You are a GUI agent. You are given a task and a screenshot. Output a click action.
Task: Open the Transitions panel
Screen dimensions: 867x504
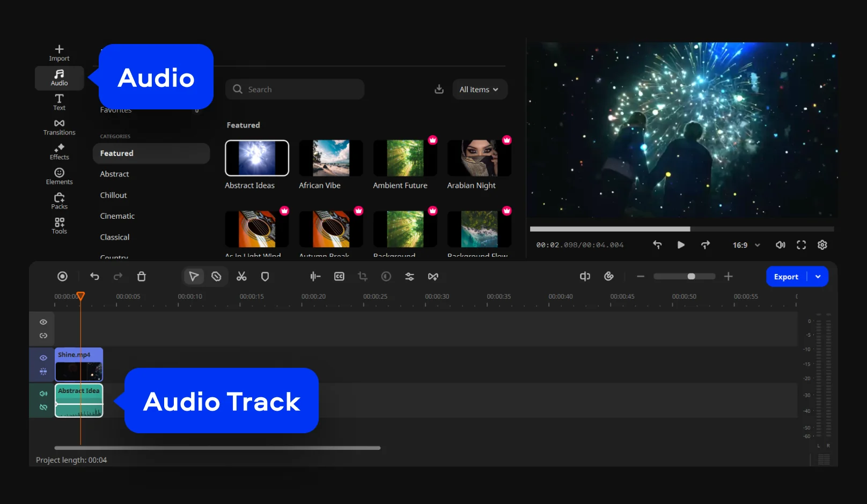click(x=59, y=127)
